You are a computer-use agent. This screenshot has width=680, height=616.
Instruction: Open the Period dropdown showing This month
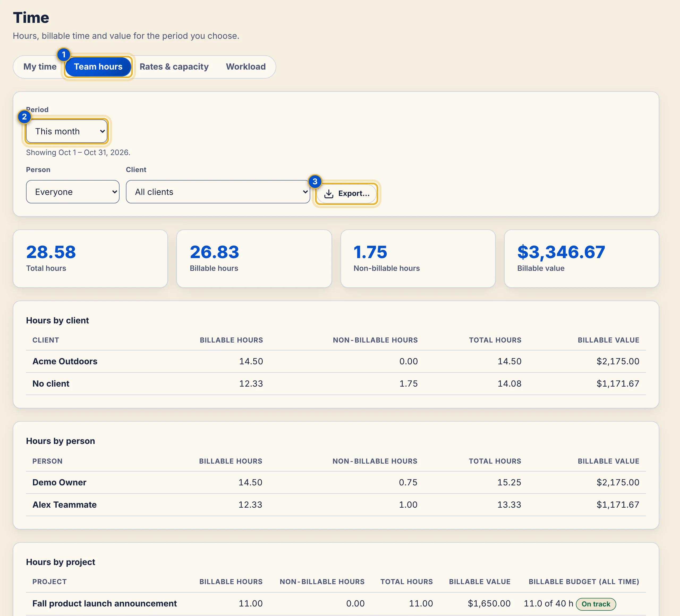67,131
